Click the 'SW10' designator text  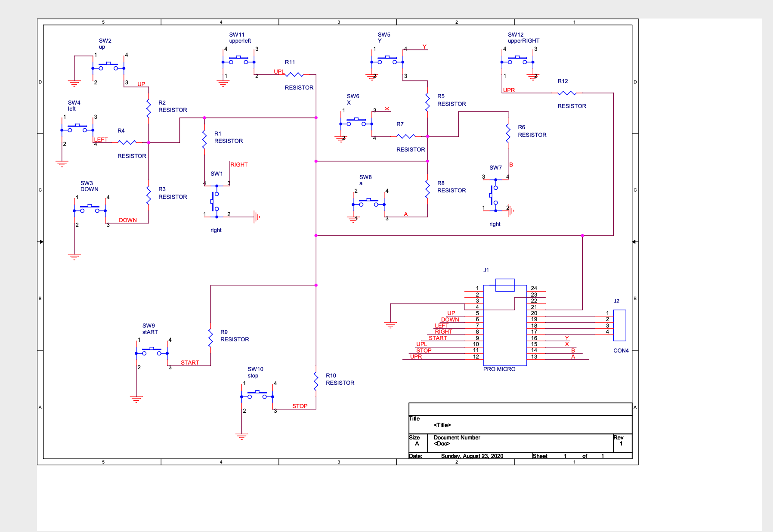(x=255, y=369)
